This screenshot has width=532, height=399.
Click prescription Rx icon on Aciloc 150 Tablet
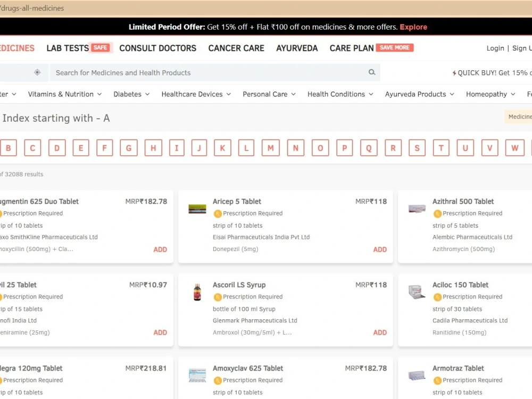point(437,297)
